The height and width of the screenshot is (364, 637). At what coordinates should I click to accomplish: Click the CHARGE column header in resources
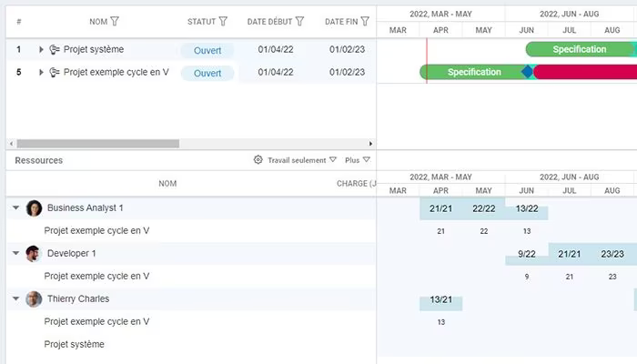click(357, 184)
